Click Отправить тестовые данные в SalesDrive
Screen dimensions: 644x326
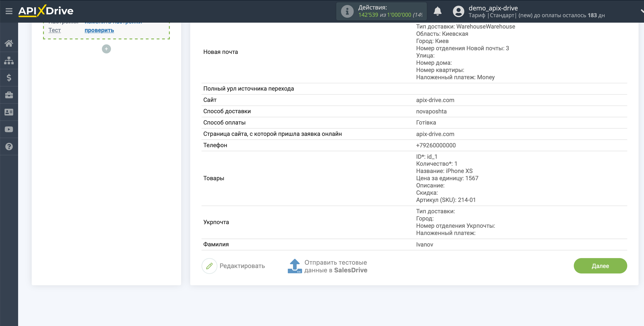328,266
